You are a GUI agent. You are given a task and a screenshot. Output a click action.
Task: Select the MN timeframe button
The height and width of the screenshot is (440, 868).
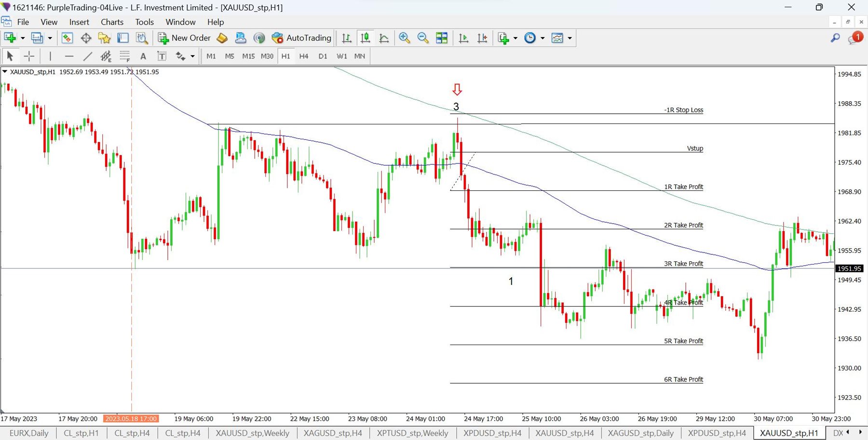pos(360,56)
